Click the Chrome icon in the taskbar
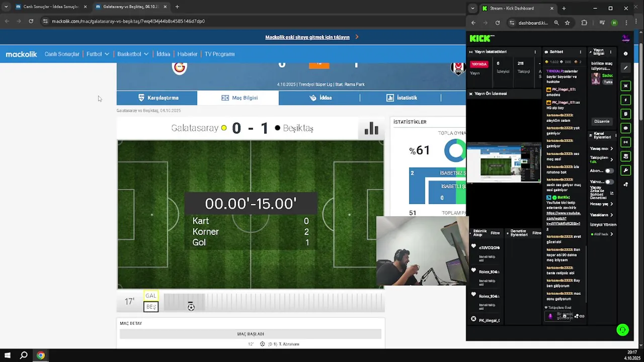This screenshot has height=362, width=644. pyautogui.click(x=41, y=355)
